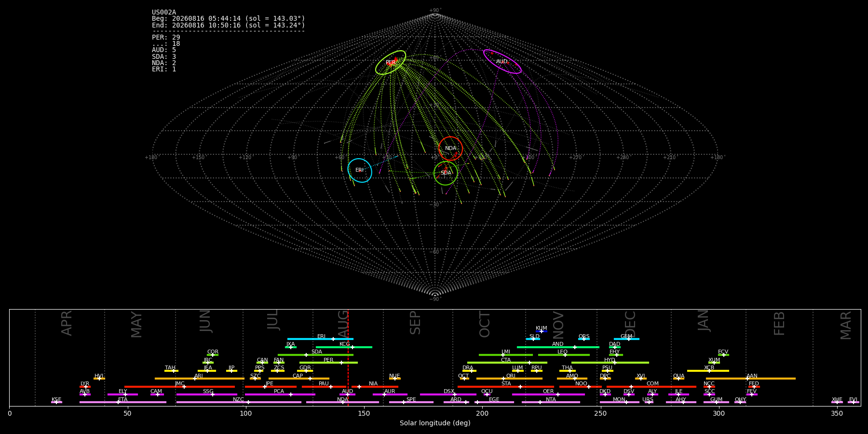Click the AUD radiant label in purple ellipse
Image resolution: width=868 pixels, height=434 pixels.
[x=502, y=62]
